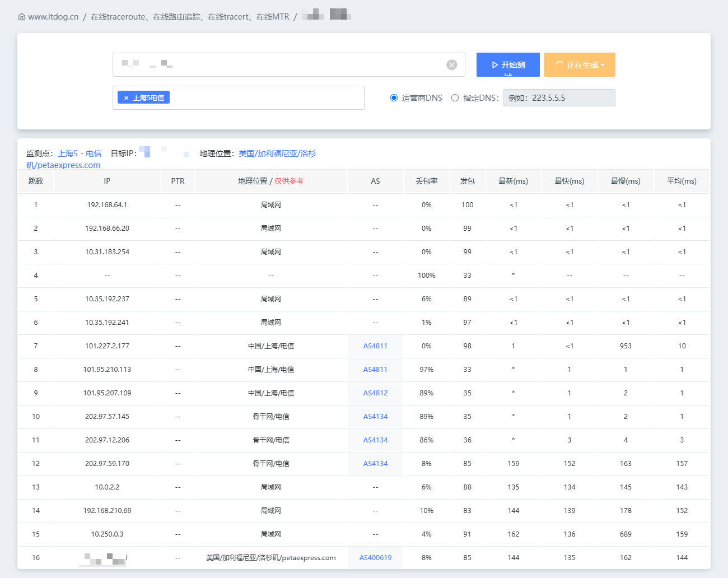
Task: Click the 689 slowest latency value
Action: pyautogui.click(x=626, y=534)
